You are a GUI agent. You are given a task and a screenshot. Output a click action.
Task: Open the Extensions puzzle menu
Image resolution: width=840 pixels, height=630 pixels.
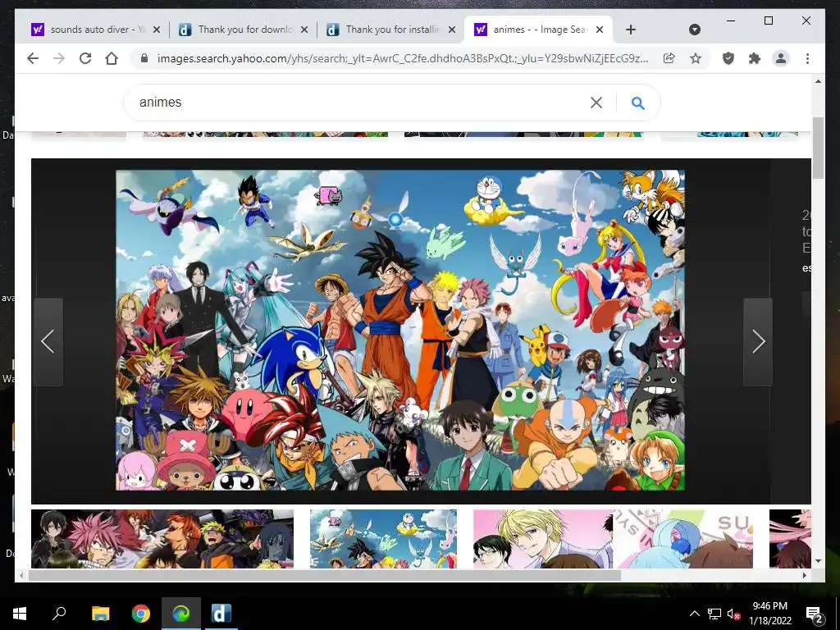755,58
